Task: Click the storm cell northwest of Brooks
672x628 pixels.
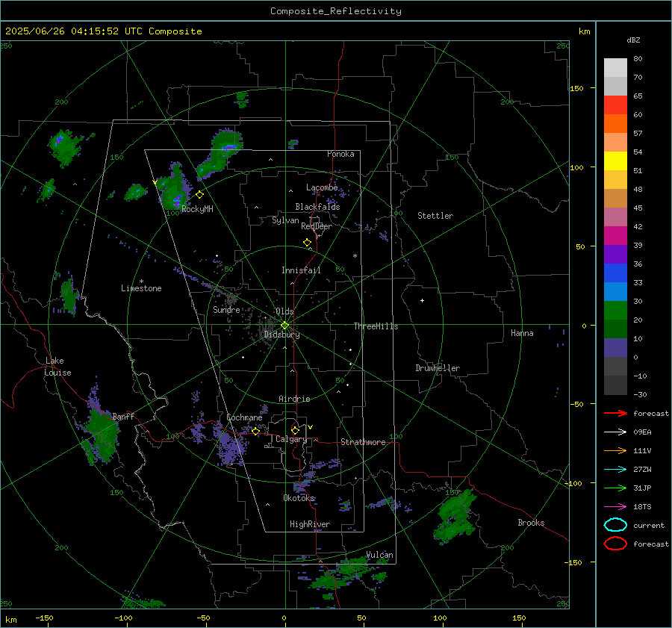Action: pyautogui.click(x=455, y=516)
